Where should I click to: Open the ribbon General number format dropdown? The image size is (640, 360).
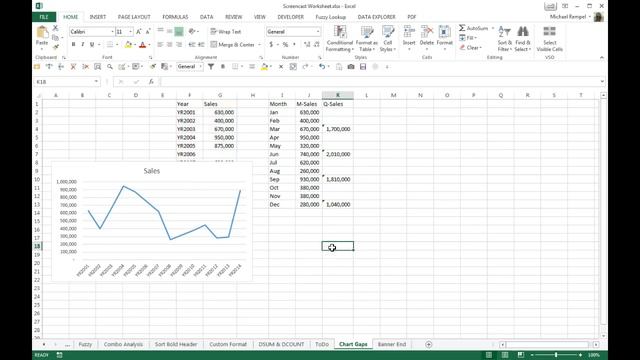318,31
